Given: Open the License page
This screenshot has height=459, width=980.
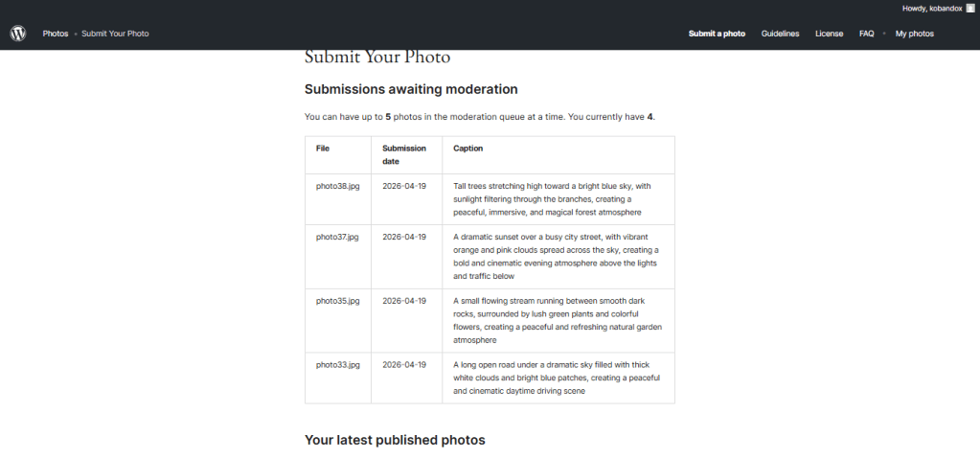Looking at the screenshot, I should coord(829,34).
